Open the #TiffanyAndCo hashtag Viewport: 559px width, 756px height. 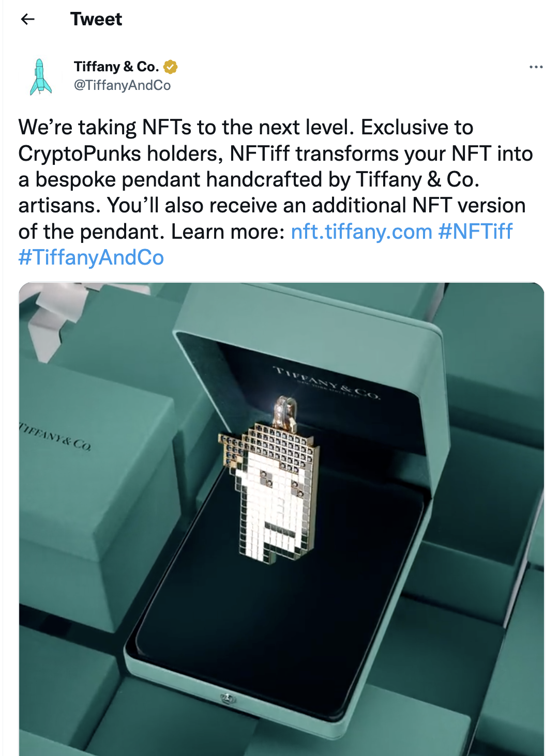tap(91, 257)
